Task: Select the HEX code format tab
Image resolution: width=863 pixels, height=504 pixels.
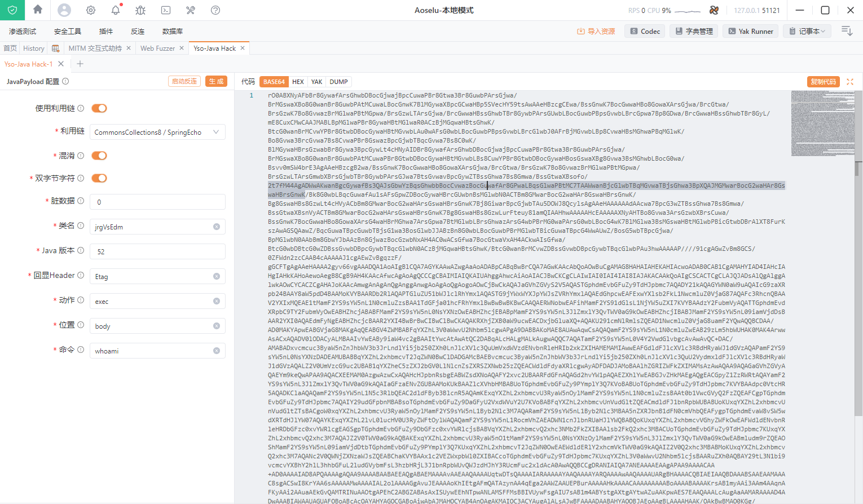Action: coord(298,82)
